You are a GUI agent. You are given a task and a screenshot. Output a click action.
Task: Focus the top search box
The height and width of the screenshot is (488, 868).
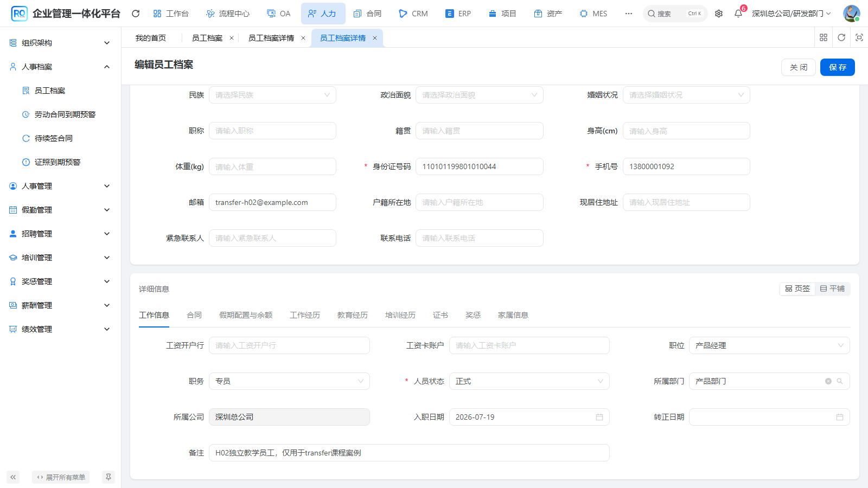coord(675,14)
